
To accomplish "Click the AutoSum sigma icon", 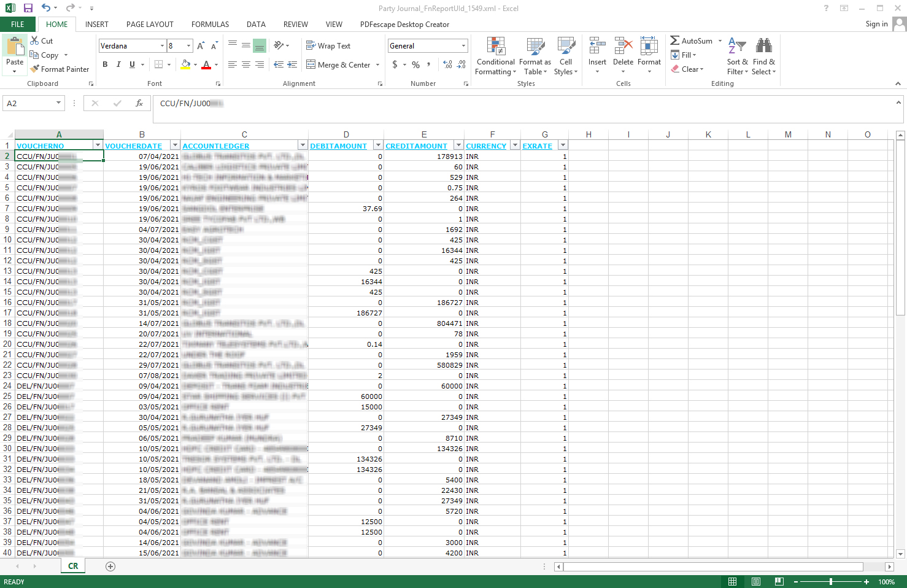I will click(675, 41).
